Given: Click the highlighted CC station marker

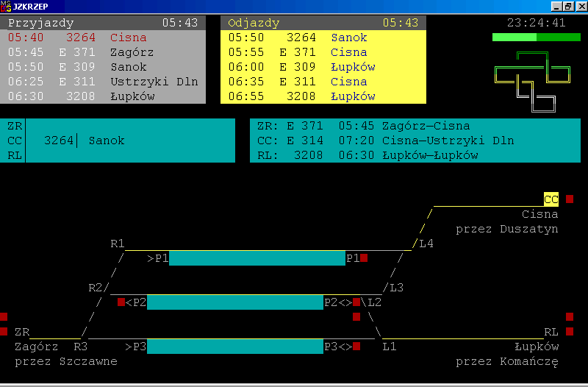Looking at the screenshot, I should pos(551,199).
